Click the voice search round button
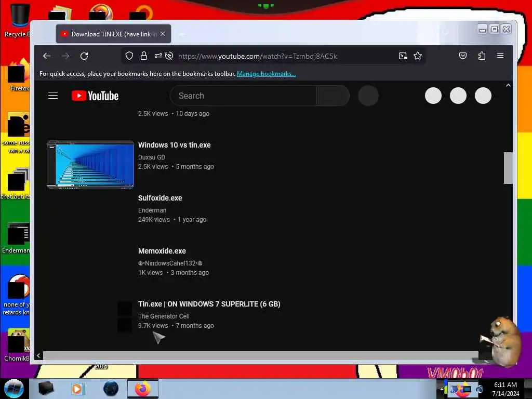This screenshot has height=399, width=532. 368,96
